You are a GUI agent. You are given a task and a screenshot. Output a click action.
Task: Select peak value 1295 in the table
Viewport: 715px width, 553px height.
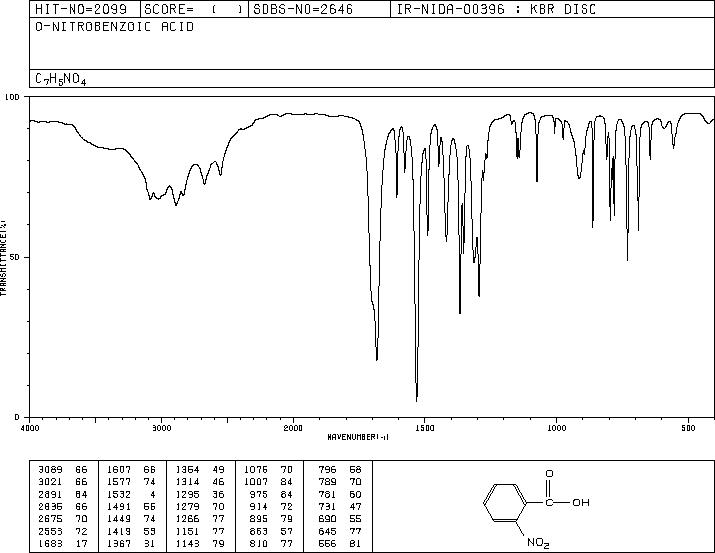click(187, 494)
